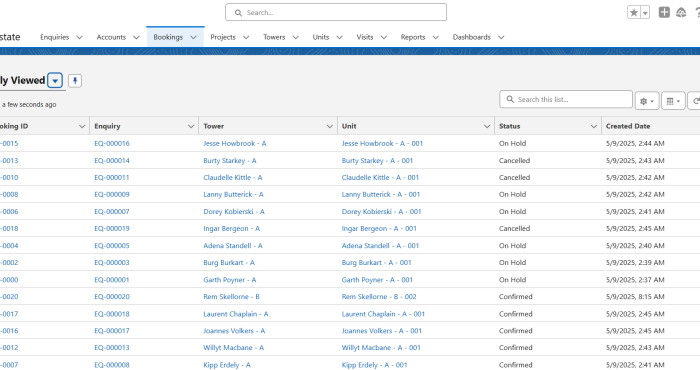
Task: Open Status column actions chevron
Action: click(x=594, y=126)
